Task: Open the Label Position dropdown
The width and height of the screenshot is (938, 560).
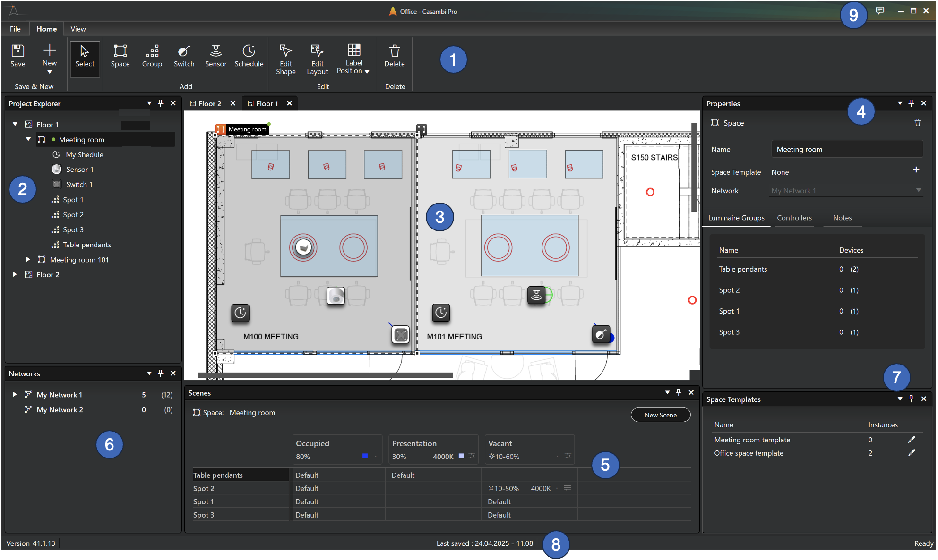Action: click(353, 59)
